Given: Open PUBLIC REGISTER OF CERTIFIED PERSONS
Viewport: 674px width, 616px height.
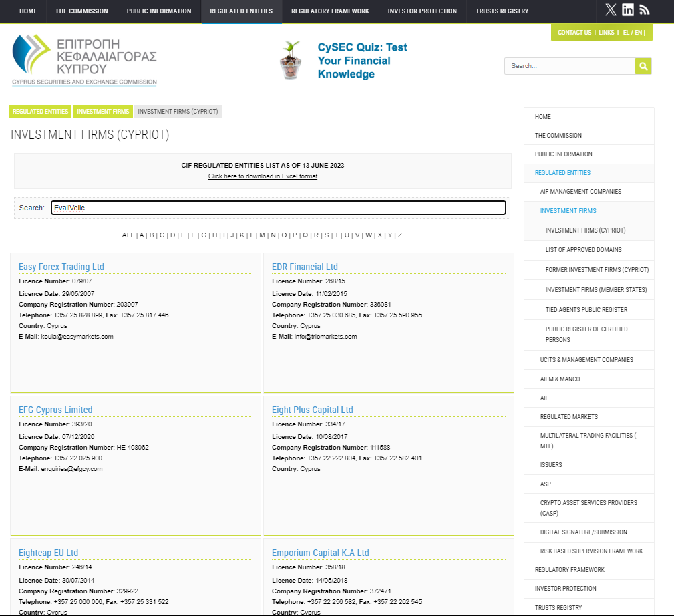Looking at the screenshot, I should 589,335.
